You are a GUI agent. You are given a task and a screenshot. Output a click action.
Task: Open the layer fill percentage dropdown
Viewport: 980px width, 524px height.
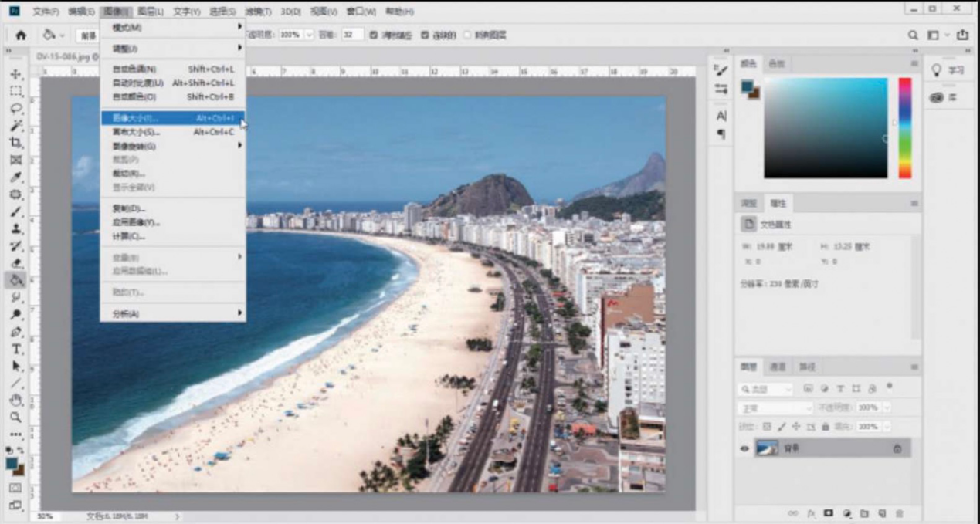(x=887, y=426)
